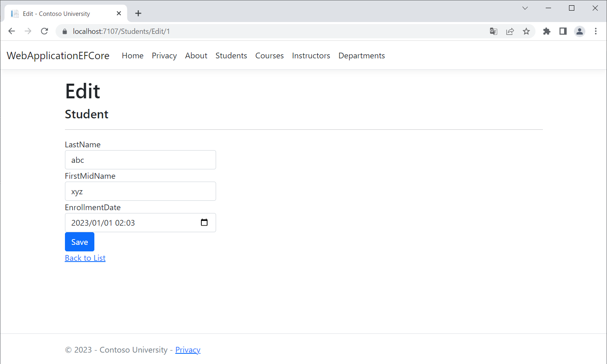
Task: Open the footer Privacy link
Action: [x=187, y=350]
